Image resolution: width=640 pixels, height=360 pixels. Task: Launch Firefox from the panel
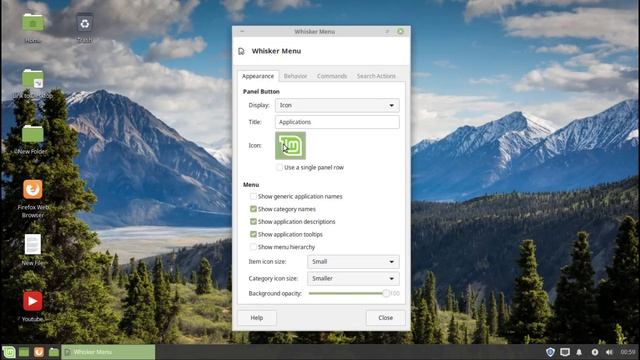click(x=39, y=352)
